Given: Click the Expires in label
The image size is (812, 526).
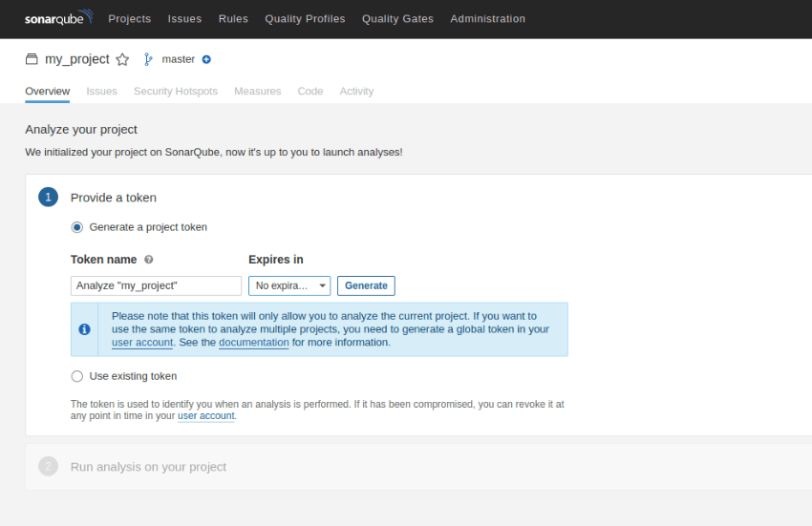Looking at the screenshot, I should pos(276,260).
